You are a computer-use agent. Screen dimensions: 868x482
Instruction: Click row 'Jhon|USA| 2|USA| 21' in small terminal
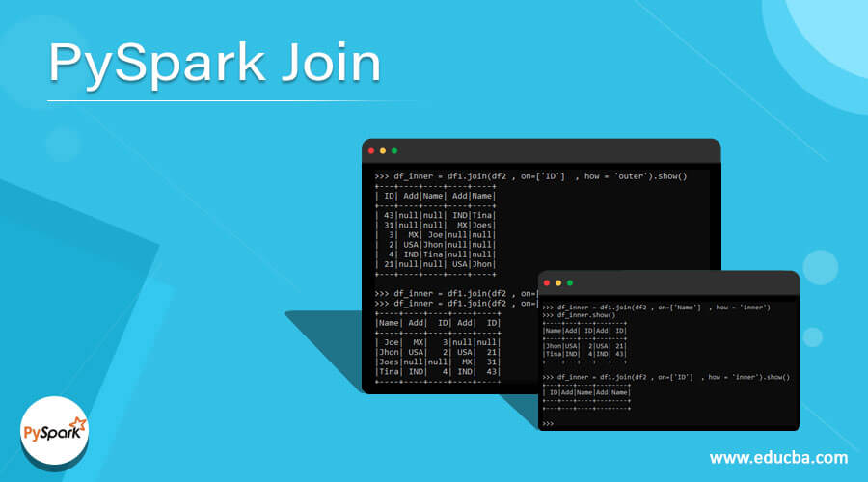(x=584, y=346)
